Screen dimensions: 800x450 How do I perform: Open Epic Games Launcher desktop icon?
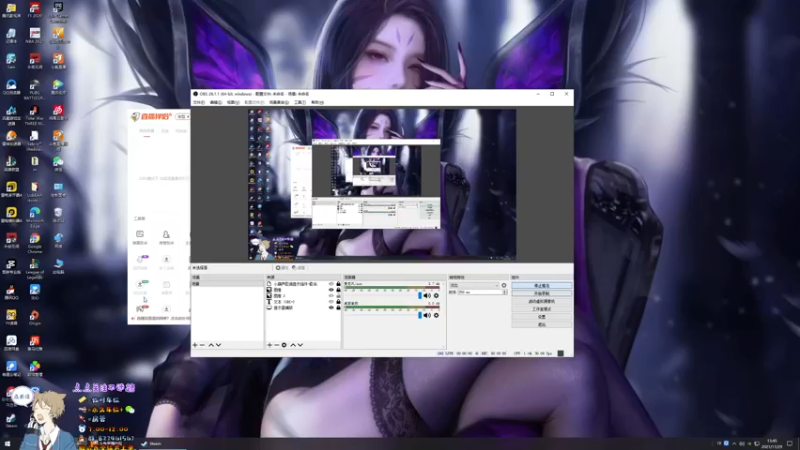58,12
